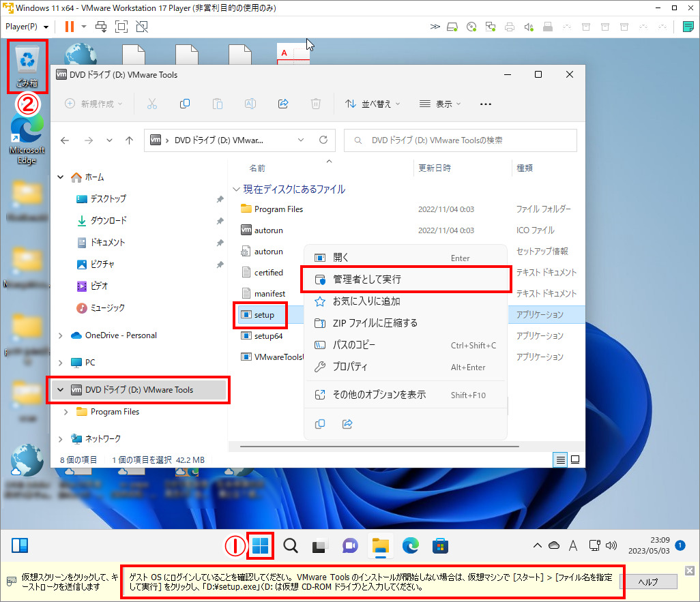The image size is (700, 602).
Task: Open the pause button dropdown arrow
Action: pyautogui.click(x=83, y=27)
